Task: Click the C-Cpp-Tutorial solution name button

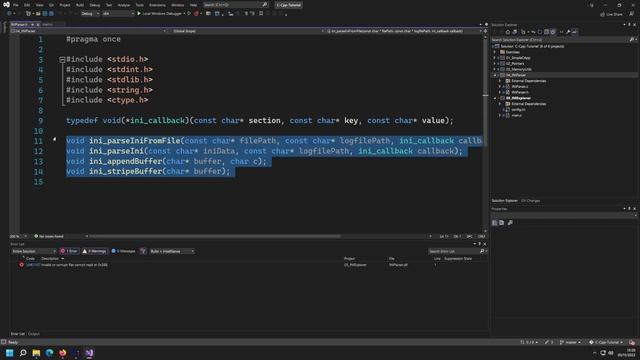Action: 288,5
